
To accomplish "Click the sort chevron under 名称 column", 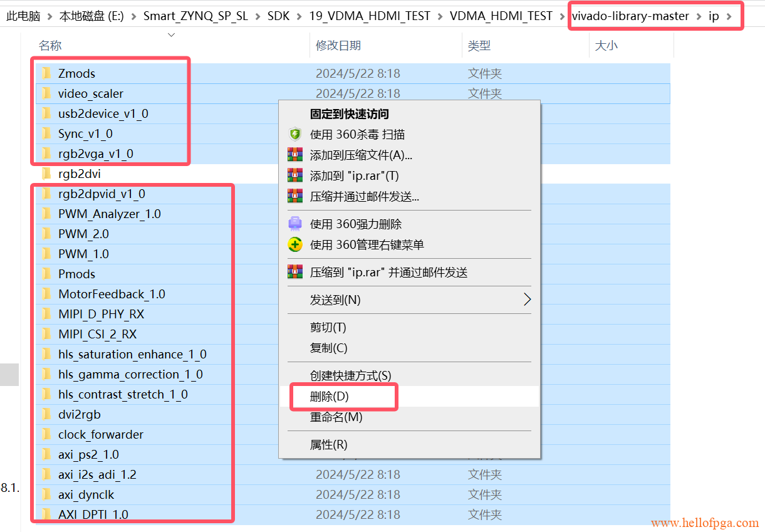I will [170, 36].
